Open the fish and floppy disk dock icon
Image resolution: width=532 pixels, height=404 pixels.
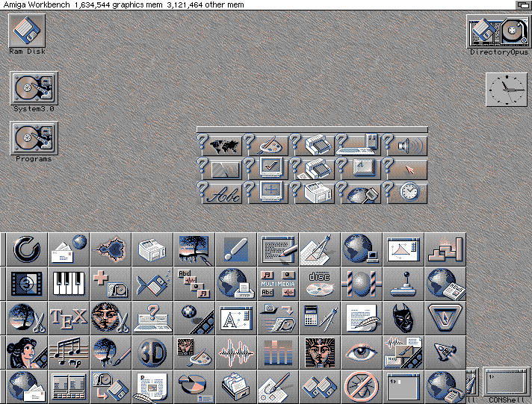point(152,284)
